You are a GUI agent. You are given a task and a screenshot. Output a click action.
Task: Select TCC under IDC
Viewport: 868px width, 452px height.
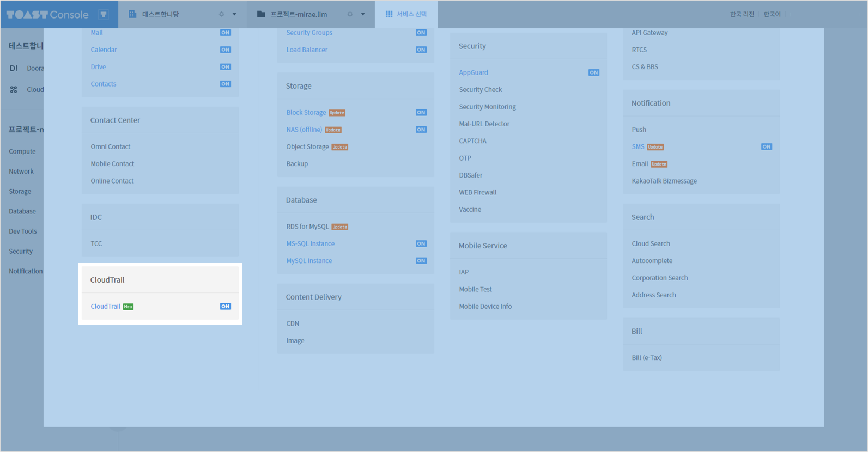click(x=96, y=243)
